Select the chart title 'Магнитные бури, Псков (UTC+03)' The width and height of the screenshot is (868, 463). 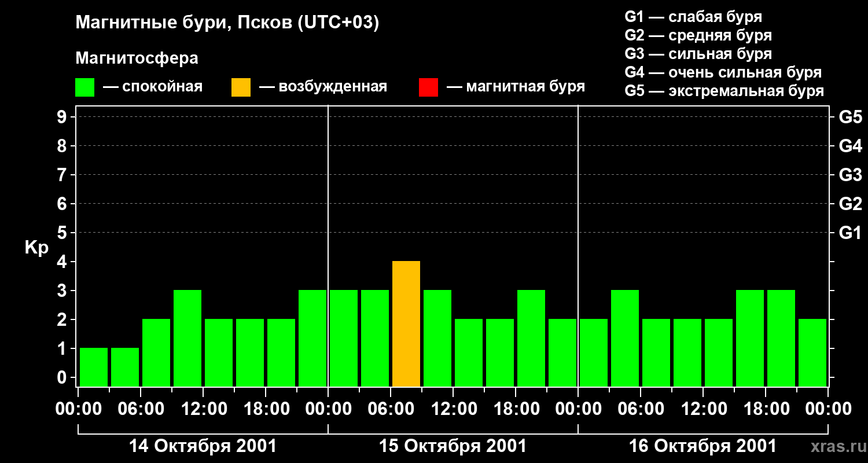coord(227,23)
